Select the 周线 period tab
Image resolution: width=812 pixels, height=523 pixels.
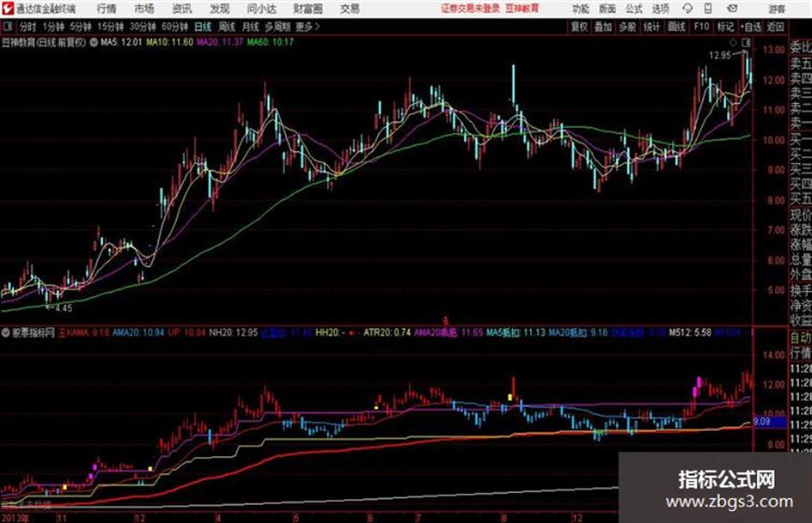[x=226, y=27]
